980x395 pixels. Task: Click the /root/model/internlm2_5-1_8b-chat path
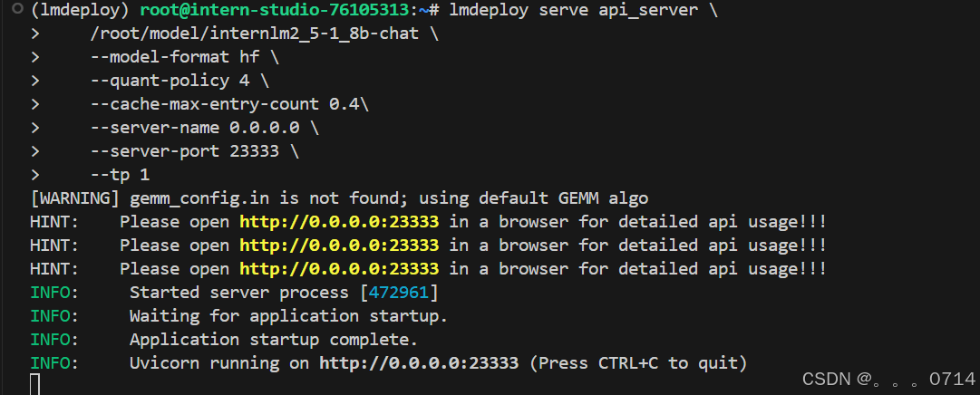[255, 34]
